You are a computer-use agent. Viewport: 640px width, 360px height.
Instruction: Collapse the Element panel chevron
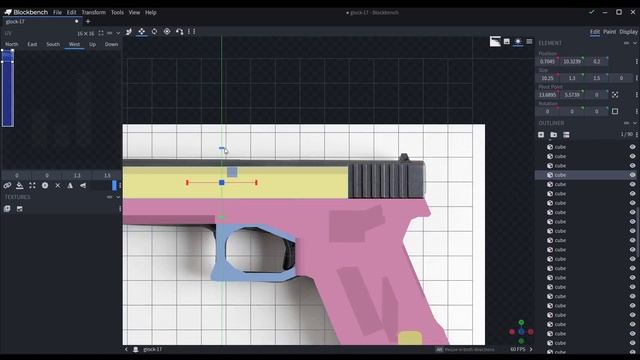[635, 43]
